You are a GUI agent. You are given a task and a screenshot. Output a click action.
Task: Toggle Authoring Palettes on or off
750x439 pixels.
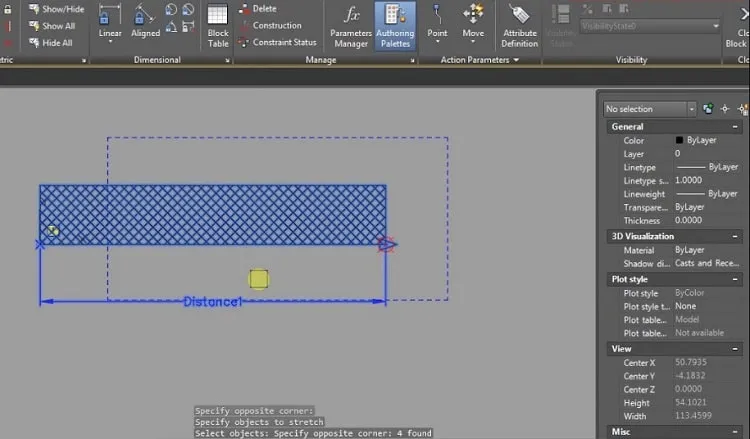395,26
